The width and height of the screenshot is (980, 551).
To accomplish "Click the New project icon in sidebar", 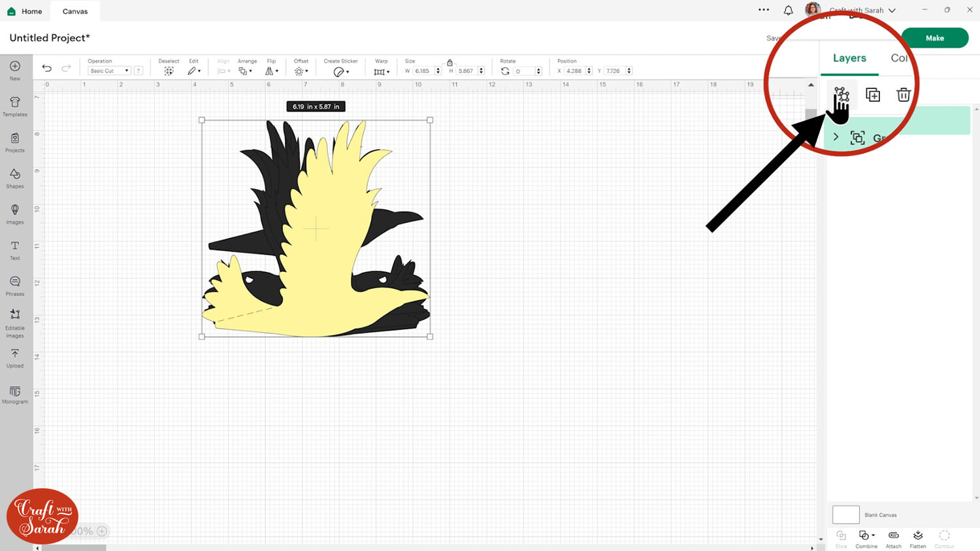I will pos(15,67).
